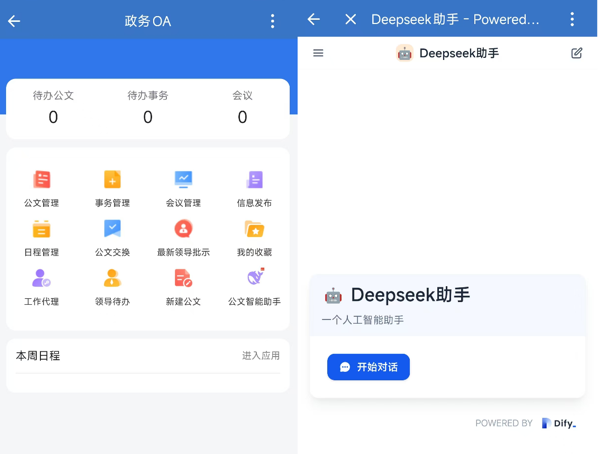Screen dimensions: 600x454
Task: Click the POWERED BY text
Action: 504,423
